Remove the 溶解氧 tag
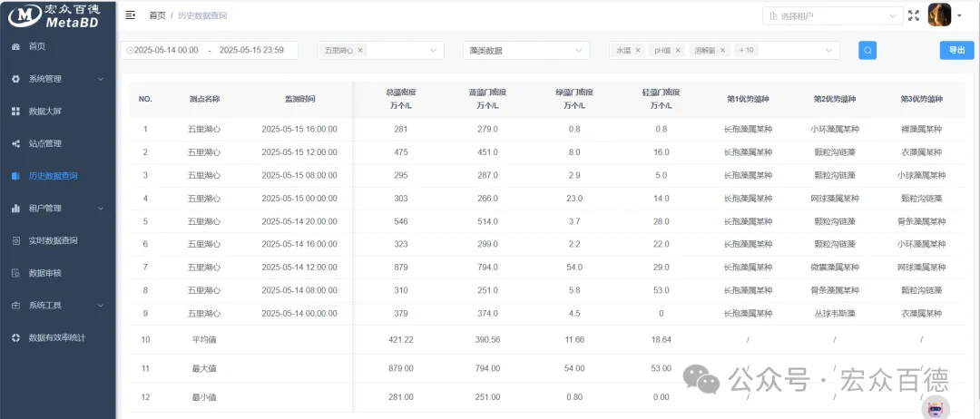The height and width of the screenshot is (419, 980). point(722,51)
